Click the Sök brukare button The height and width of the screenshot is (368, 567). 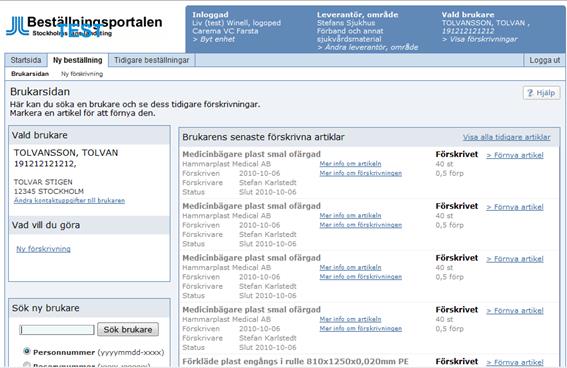(x=128, y=329)
